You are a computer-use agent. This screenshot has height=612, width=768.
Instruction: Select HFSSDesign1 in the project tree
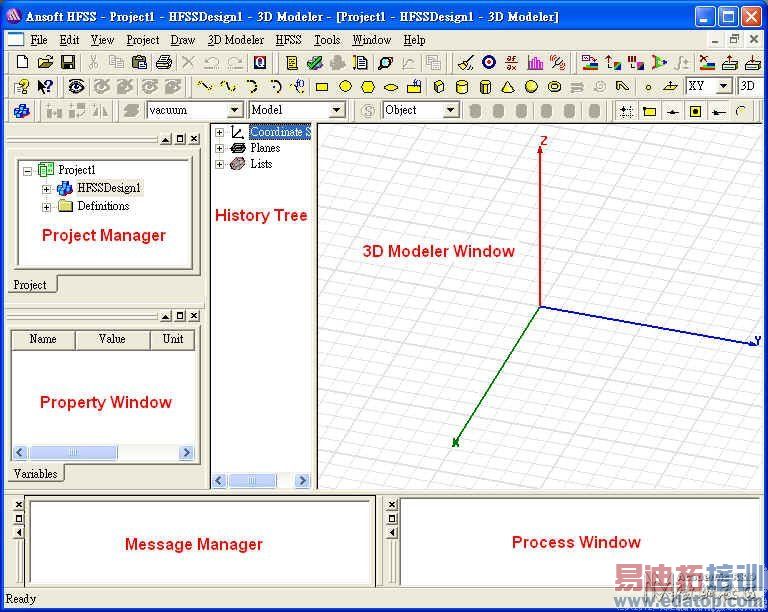[x=109, y=188]
